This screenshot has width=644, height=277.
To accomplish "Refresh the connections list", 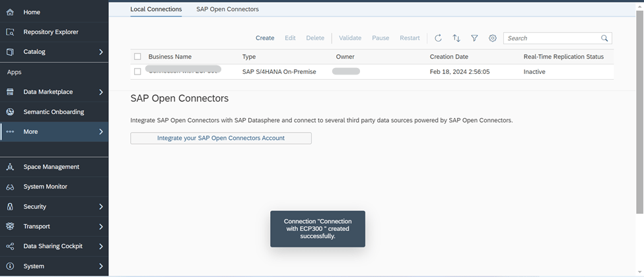I will coord(438,38).
